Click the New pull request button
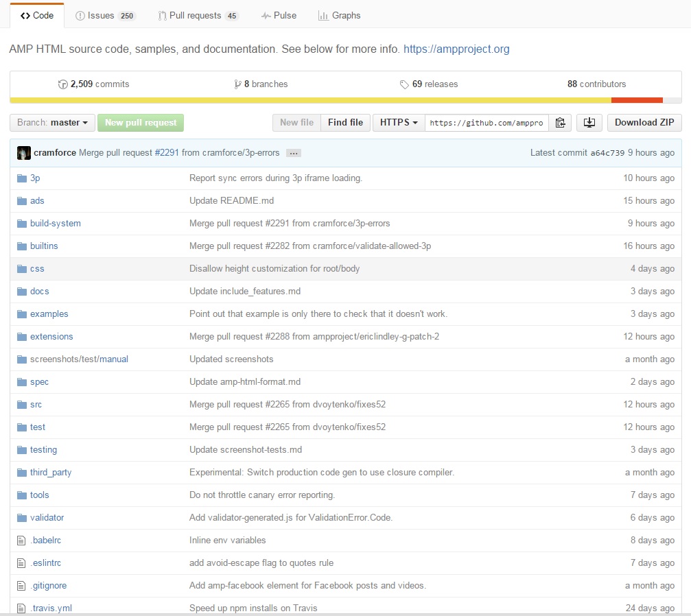 click(x=141, y=123)
